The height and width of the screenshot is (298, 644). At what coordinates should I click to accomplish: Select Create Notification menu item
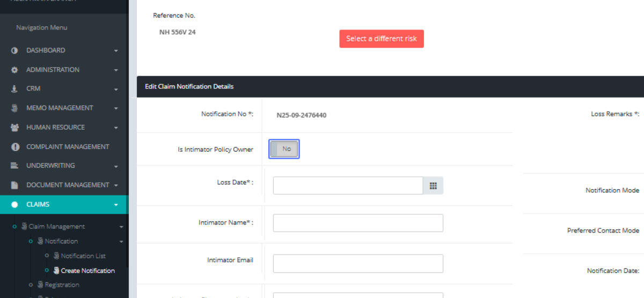(87, 271)
